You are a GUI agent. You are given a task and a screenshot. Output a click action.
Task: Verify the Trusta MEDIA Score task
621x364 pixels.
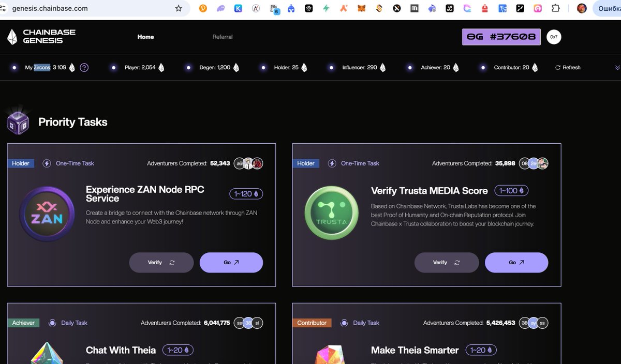(x=447, y=263)
